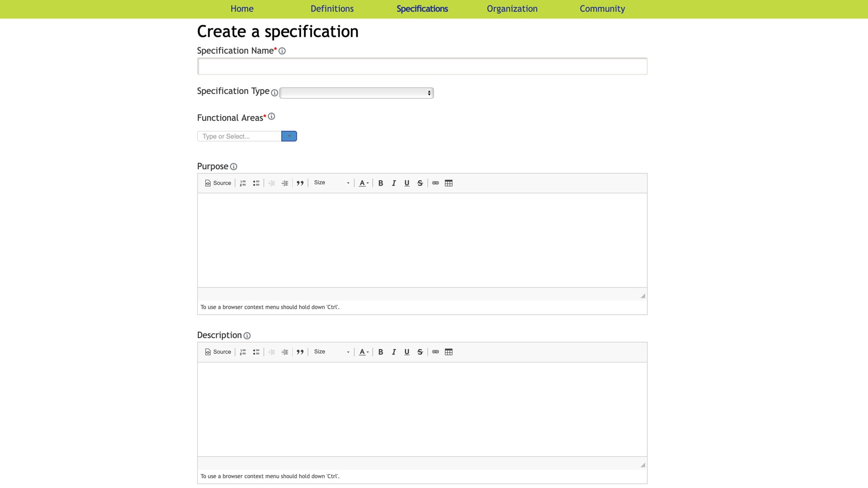Open Size dropdown in Description toolbar
The image size is (868, 488).
(x=331, y=352)
